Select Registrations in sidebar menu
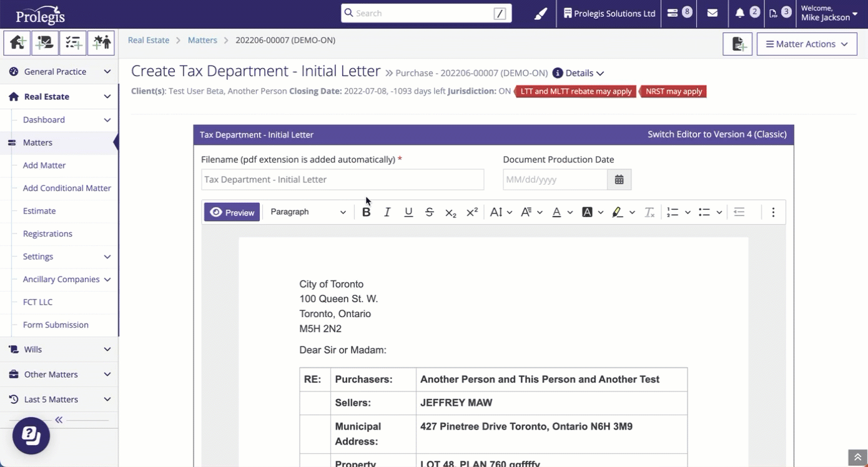868x467 pixels. click(47, 234)
